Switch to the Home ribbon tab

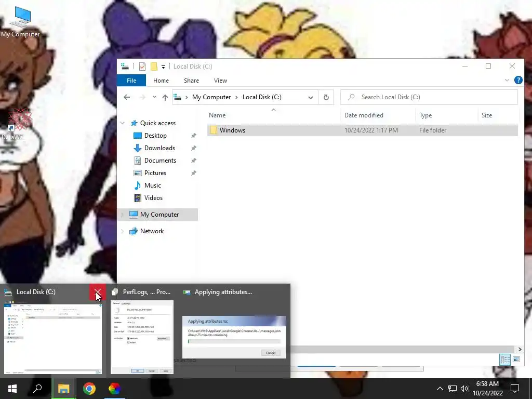point(161,81)
